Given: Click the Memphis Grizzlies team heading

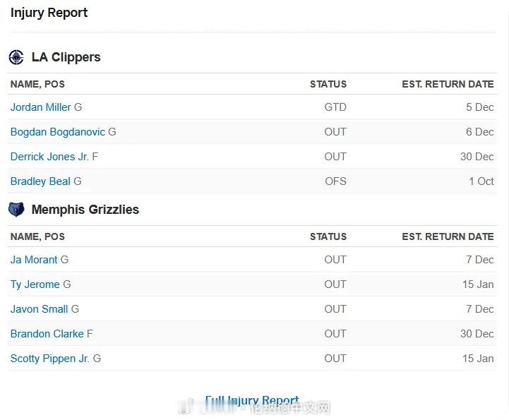Looking at the screenshot, I should [x=85, y=210].
